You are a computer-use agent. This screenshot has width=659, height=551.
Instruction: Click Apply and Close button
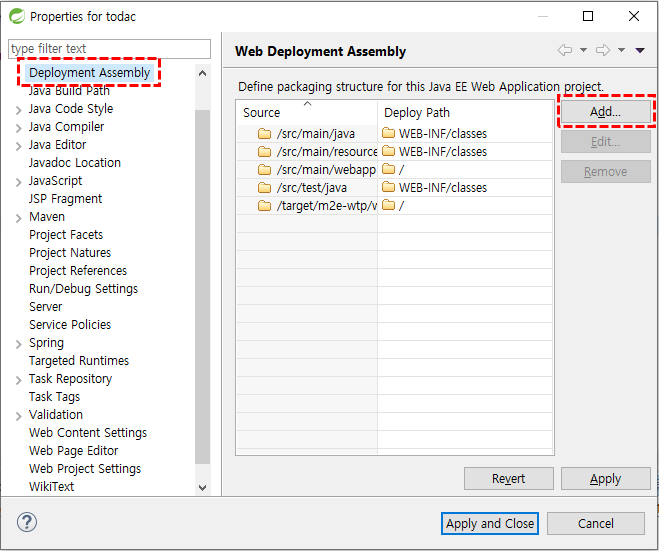click(490, 524)
